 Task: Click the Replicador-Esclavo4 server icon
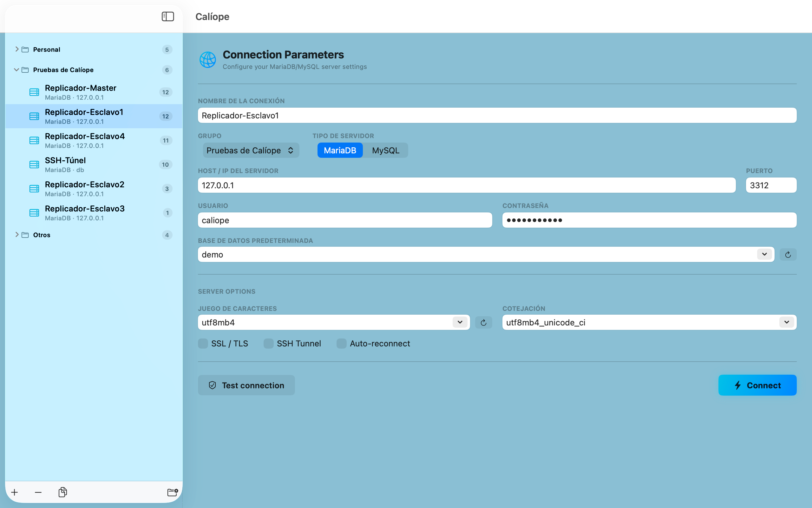pyautogui.click(x=34, y=140)
